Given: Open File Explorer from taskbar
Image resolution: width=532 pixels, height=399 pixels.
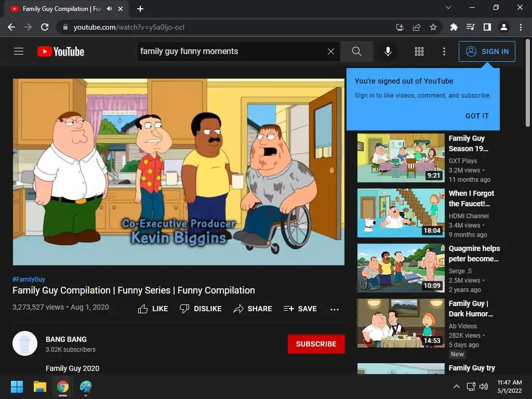Looking at the screenshot, I should [x=39, y=387].
